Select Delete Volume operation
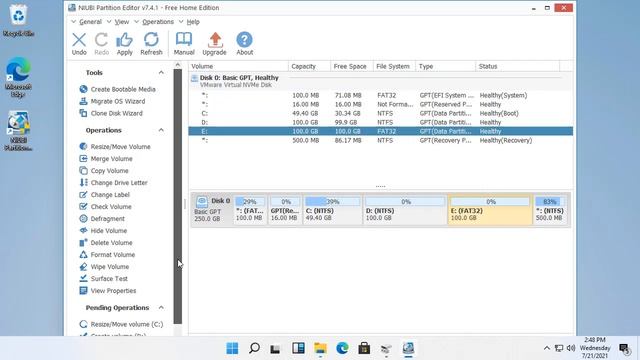Image resolution: width=640 pixels, height=360 pixels. 106,242
